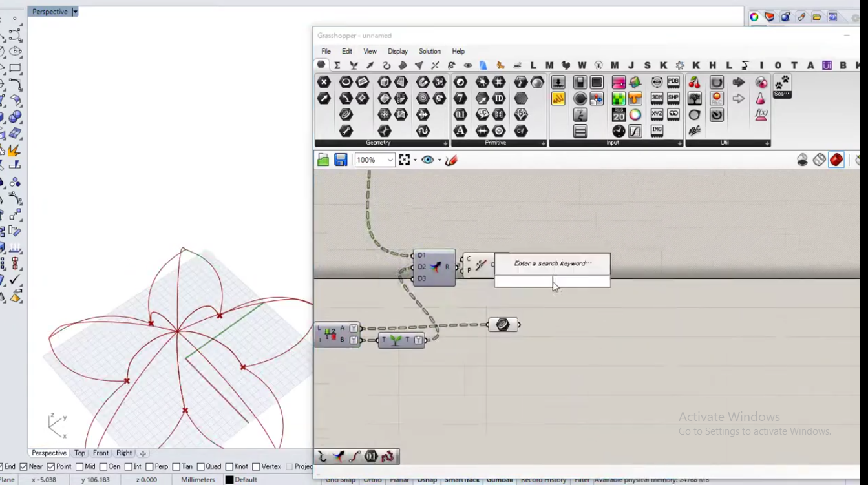The image size is (868, 485).
Task: Click the rainbow vector icon in bottom canvas strip
Action: pyautogui.click(x=339, y=457)
